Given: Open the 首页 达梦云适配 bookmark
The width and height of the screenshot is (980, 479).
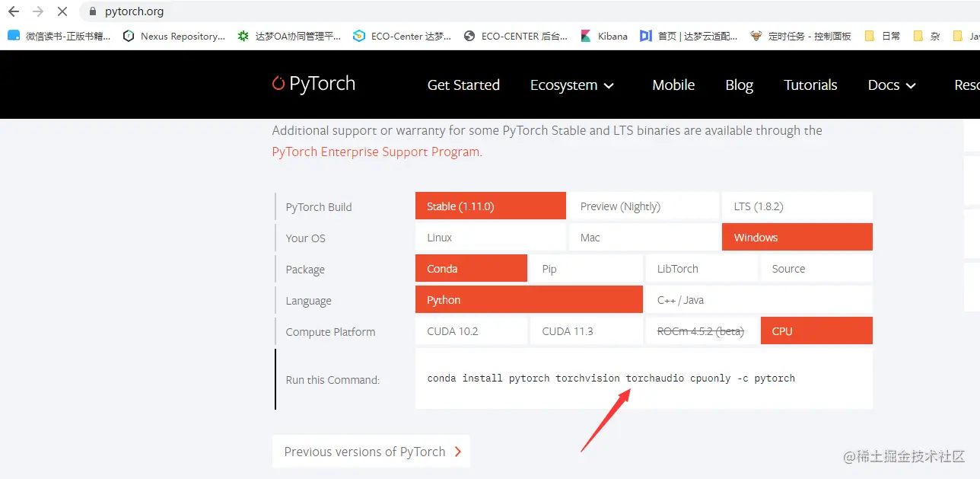Looking at the screenshot, I should pos(689,36).
